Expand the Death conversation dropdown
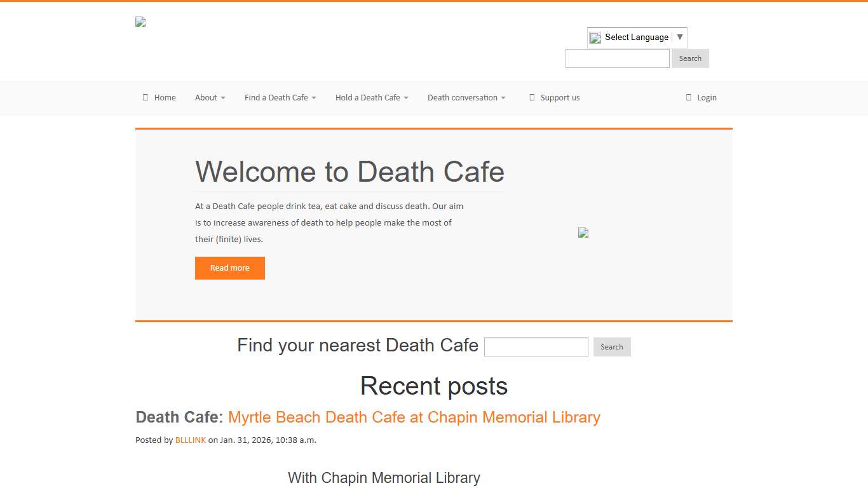Image resolution: width=868 pixels, height=488 pixels. point(466,97)
